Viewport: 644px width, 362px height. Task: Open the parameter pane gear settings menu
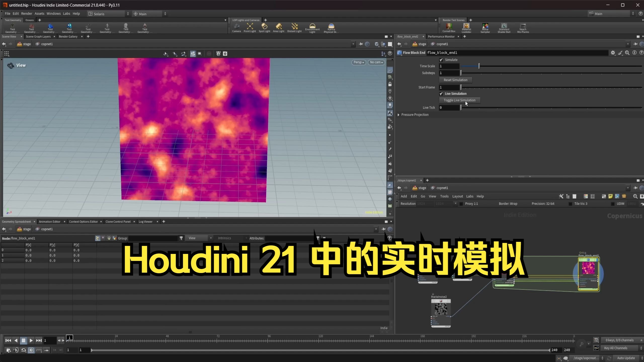pos(613,53)
